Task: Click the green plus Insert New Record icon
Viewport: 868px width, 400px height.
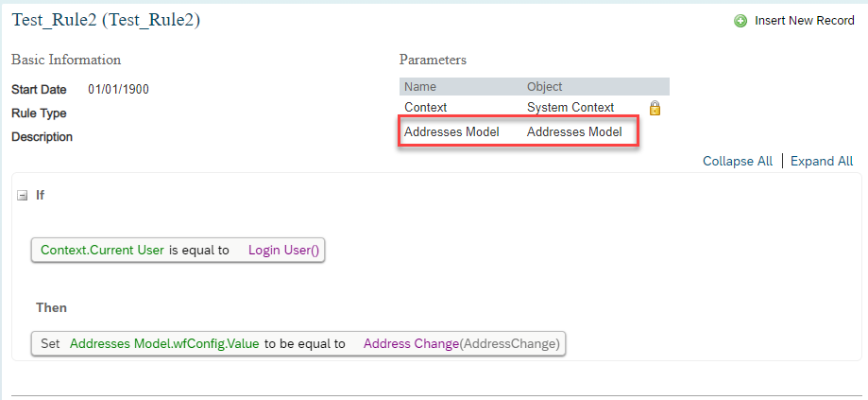Action: coord(740,21)
